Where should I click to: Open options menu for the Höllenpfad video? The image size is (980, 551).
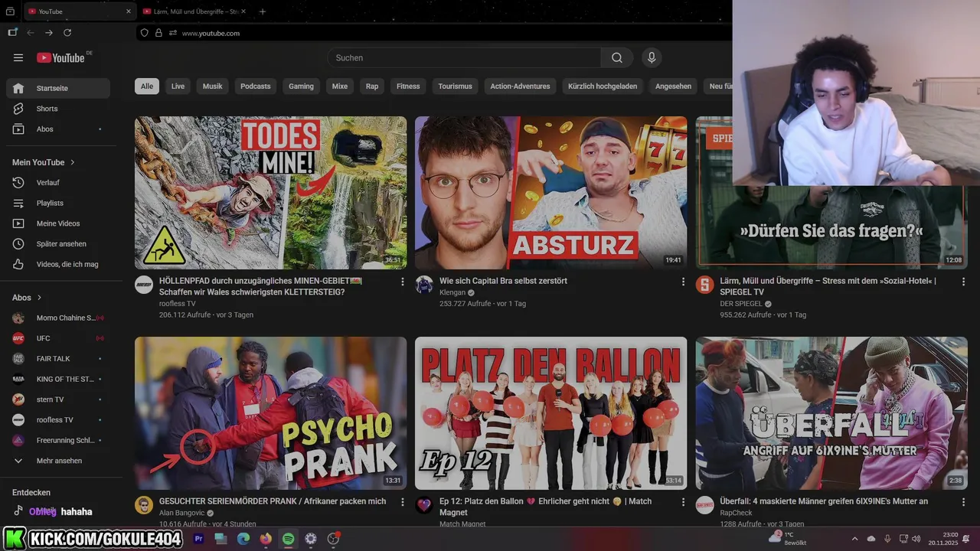(403, 282)
